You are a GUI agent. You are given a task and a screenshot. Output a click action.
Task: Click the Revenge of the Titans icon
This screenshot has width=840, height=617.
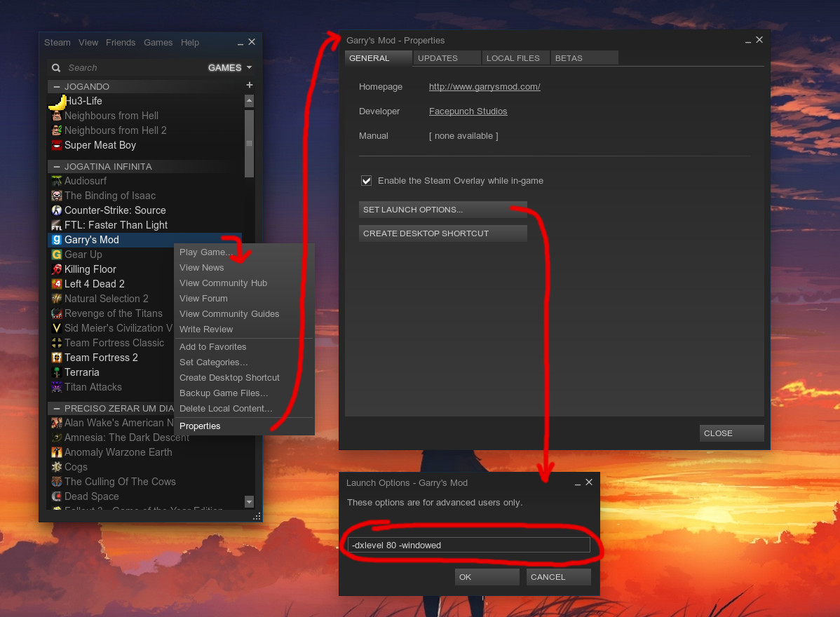point(57,313)
